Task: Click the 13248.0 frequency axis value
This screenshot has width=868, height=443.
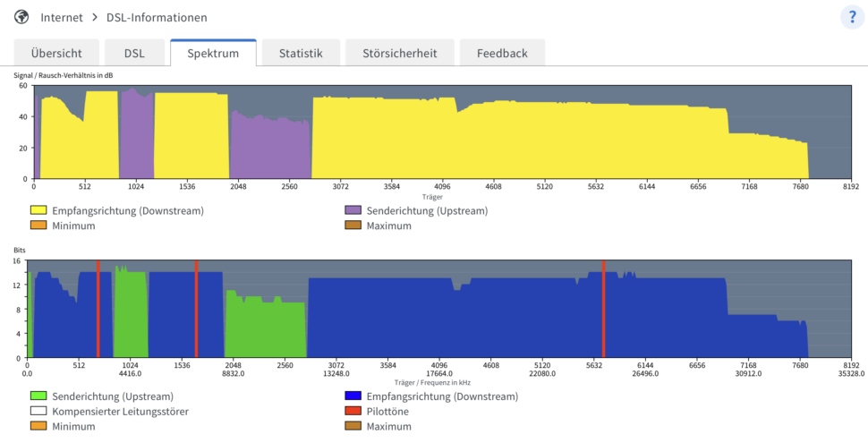Action: 336,374
